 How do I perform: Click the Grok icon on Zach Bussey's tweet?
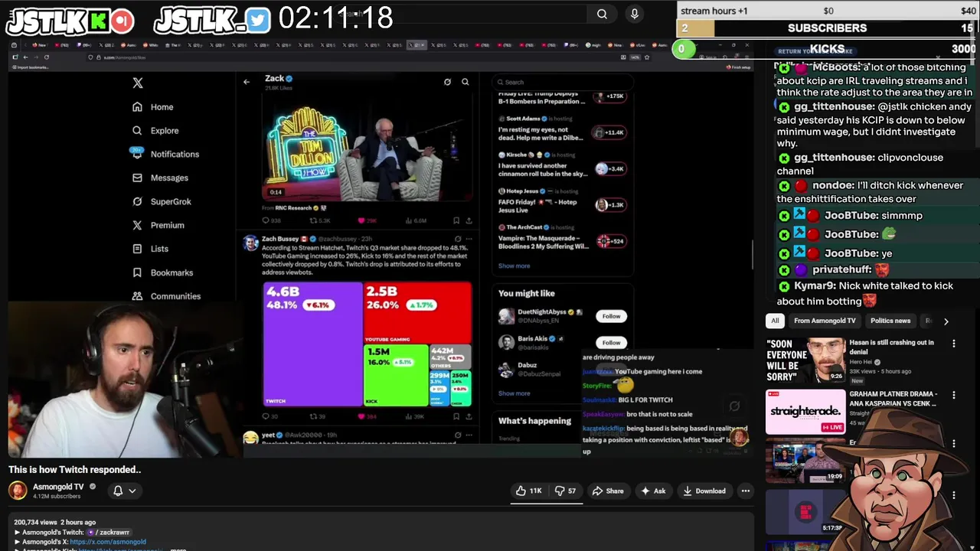pos(458,239)
